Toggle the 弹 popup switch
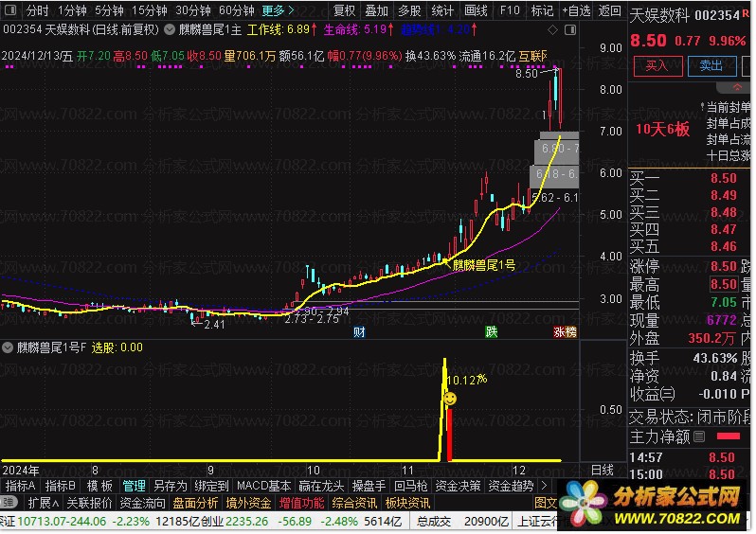 tap(9, 503)
